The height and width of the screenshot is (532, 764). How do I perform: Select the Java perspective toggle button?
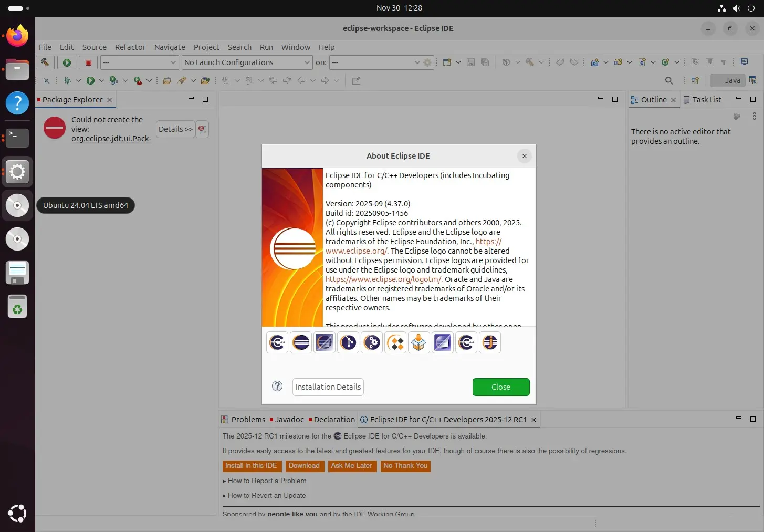(x=728, y=80)
